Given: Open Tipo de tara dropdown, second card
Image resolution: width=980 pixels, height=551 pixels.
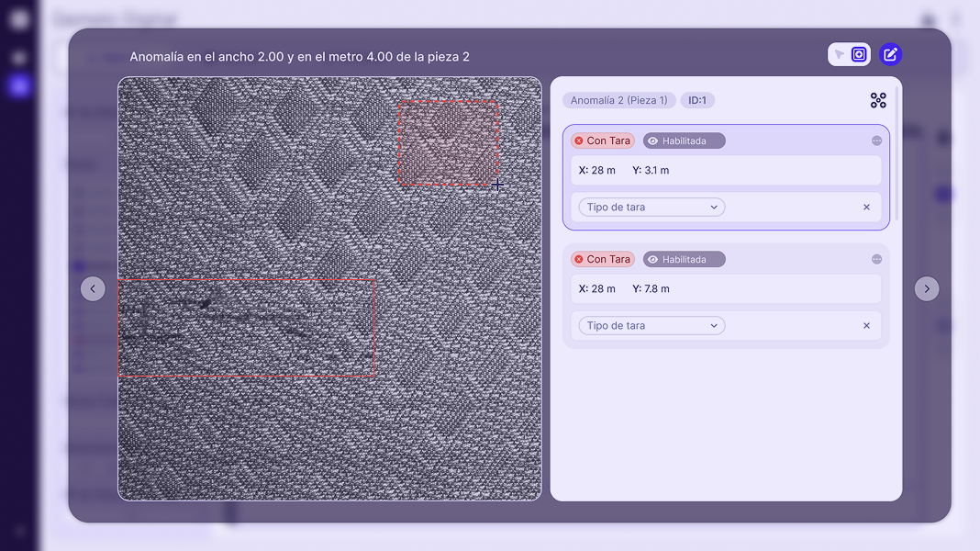Looking at the screenshot, I should pyautogui.click(x=651, y=326).
